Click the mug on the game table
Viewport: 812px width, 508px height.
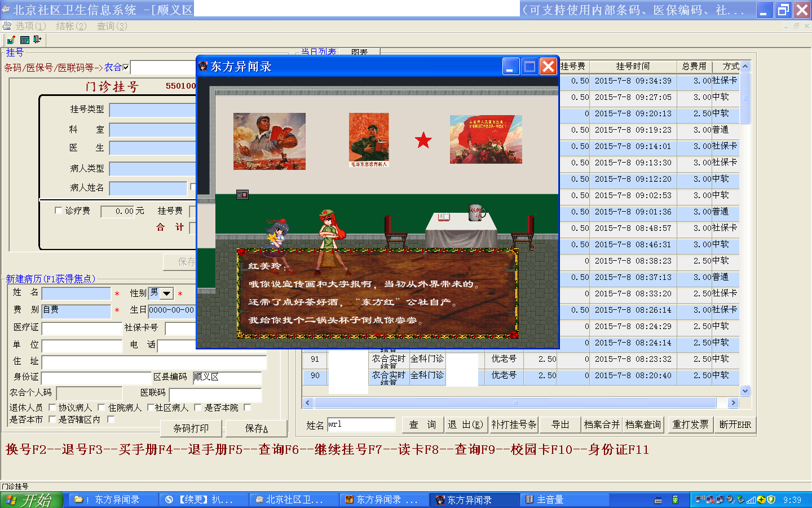coord(476,212)
